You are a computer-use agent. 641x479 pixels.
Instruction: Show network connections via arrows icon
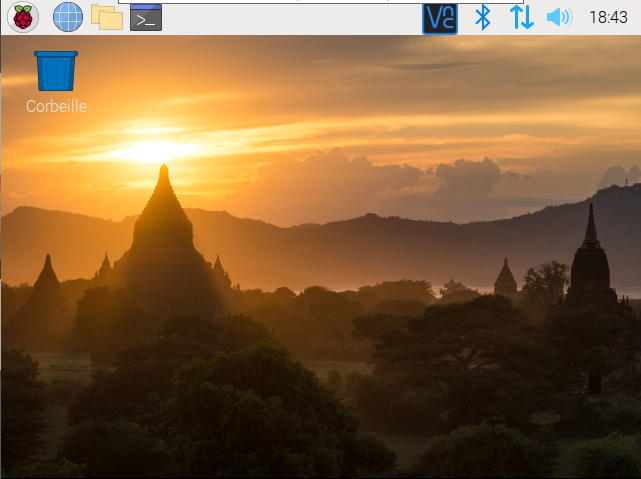click(x=522, y=18)
